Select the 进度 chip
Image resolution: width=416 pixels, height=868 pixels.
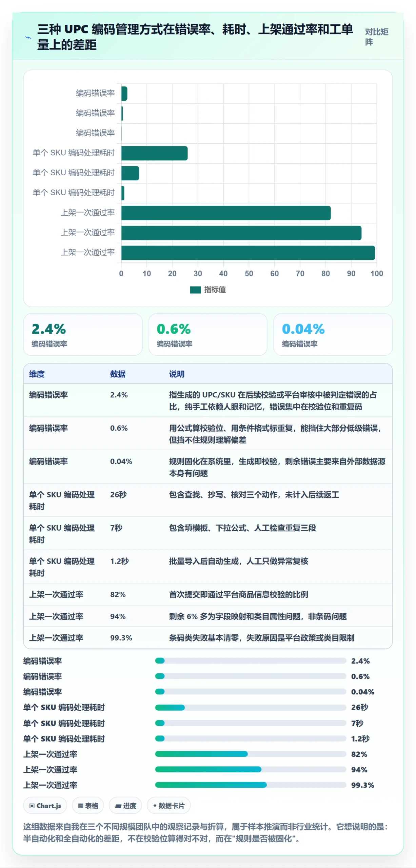(x=125, y=806)
